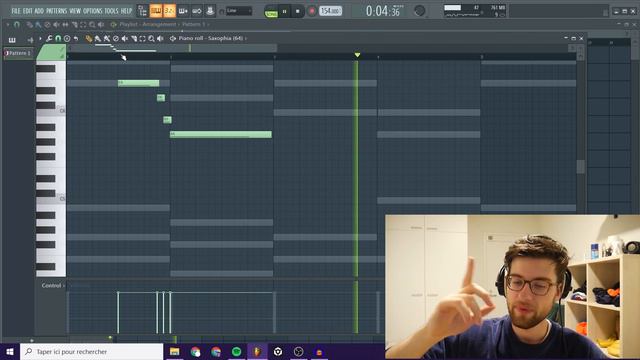The image size is (640, 360).
Task: Click the typing keyboard to piano icon
Action: (x=210, y=11)
